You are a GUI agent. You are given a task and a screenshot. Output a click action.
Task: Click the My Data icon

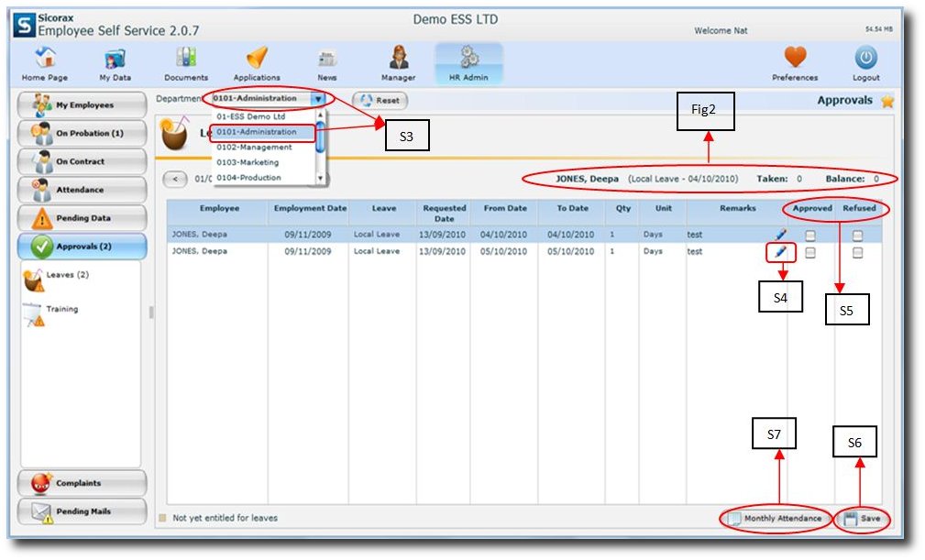[x=116, y=59]
